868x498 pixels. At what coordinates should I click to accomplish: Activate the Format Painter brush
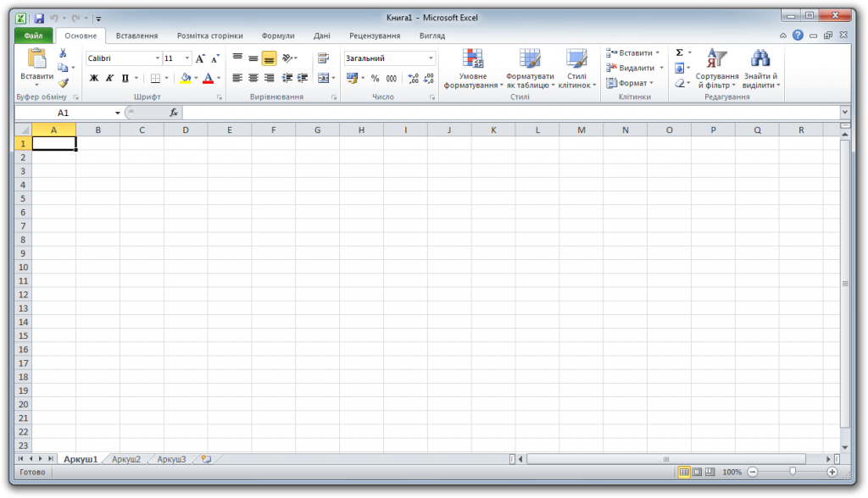63,83
